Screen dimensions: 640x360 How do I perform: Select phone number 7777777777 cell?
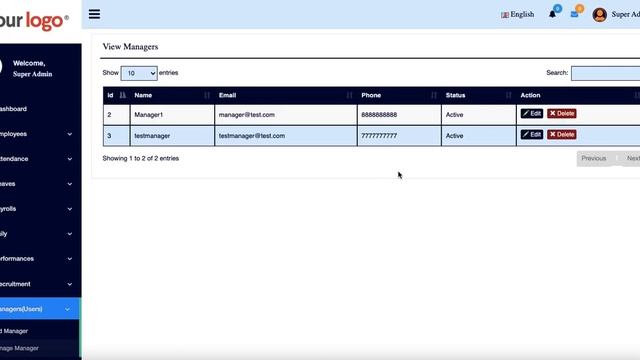[399, 136]
